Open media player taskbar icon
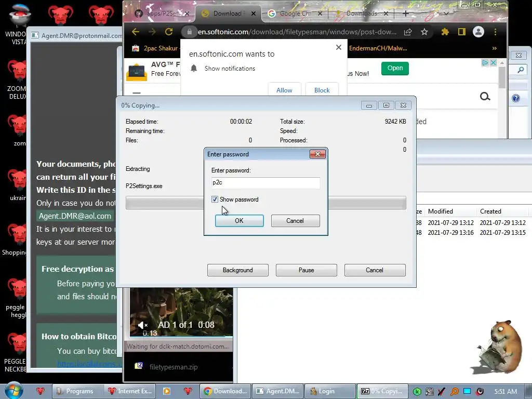The image size is (532, 399). (167, 391)
